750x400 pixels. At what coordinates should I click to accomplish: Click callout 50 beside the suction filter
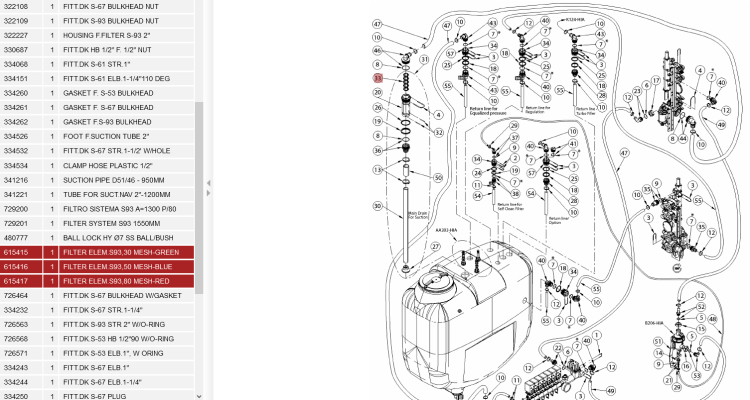(439, 178)
